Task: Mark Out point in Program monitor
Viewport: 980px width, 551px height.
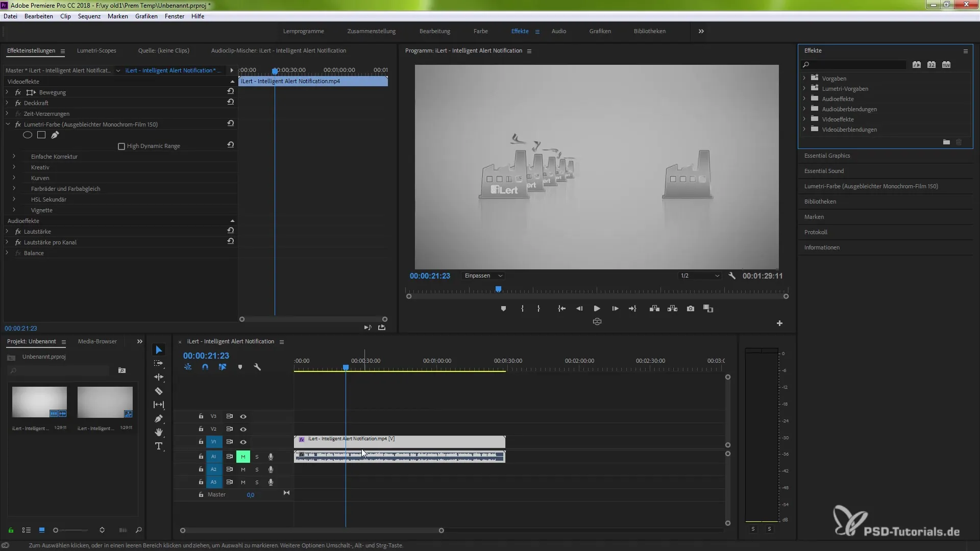Action: (538, 309)
